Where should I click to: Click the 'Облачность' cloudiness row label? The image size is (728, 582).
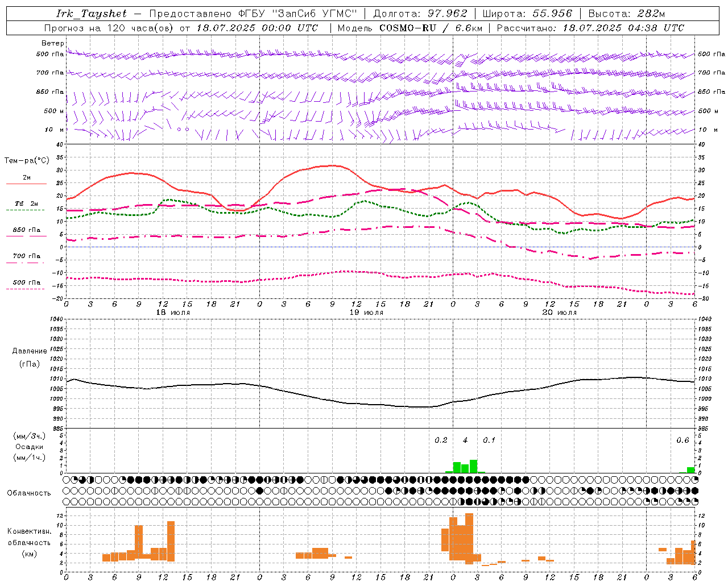(x=29, y=493)
